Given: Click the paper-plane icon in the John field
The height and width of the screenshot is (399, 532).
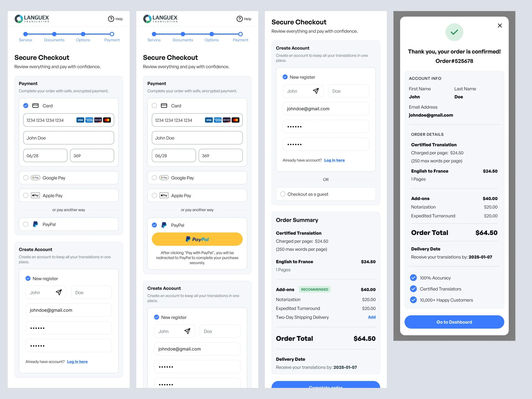Looking at the screenshot, I should [x=59, y=292].
